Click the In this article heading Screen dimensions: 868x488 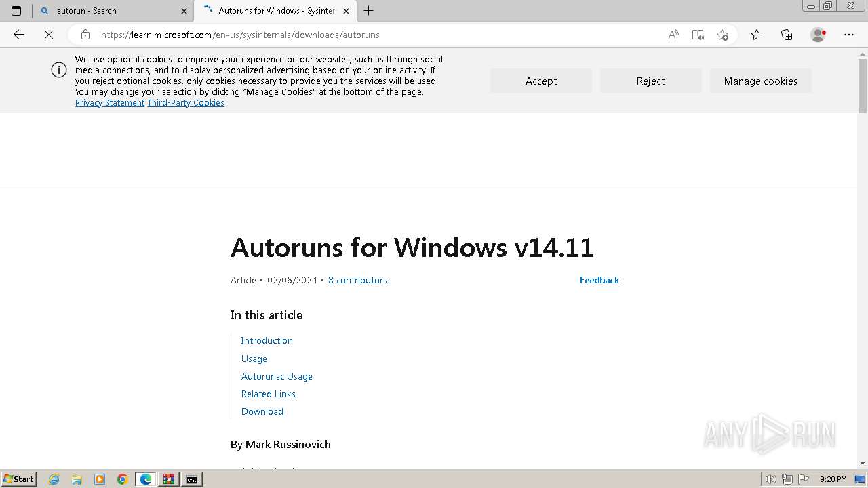(x=267, y=315)
